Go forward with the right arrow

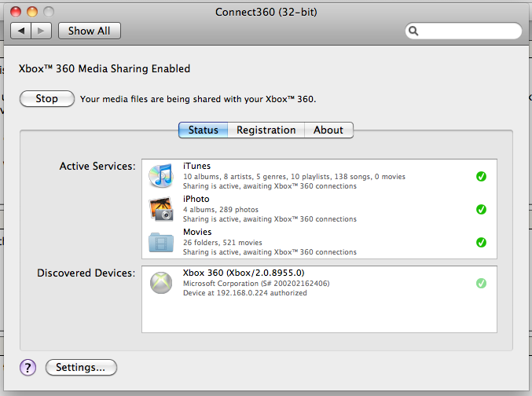42,31
